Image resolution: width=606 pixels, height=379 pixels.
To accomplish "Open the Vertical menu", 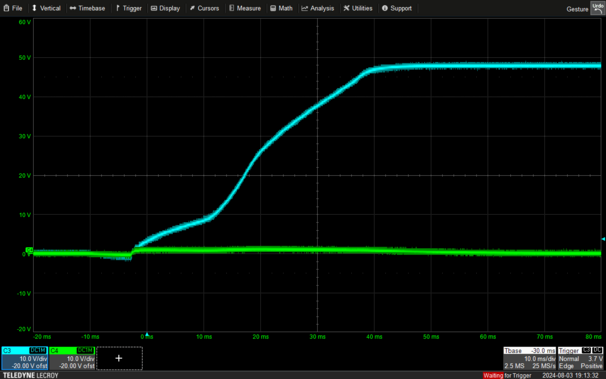I will [x=46, y=8].
